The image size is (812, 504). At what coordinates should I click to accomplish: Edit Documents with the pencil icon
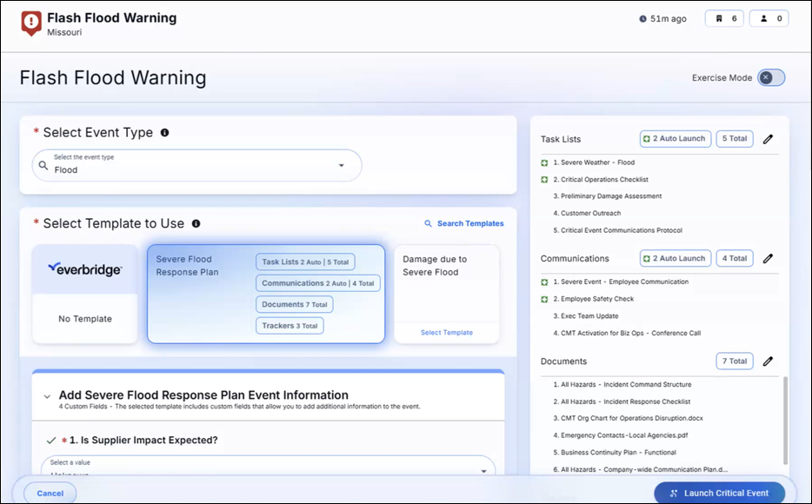(768, 361)
